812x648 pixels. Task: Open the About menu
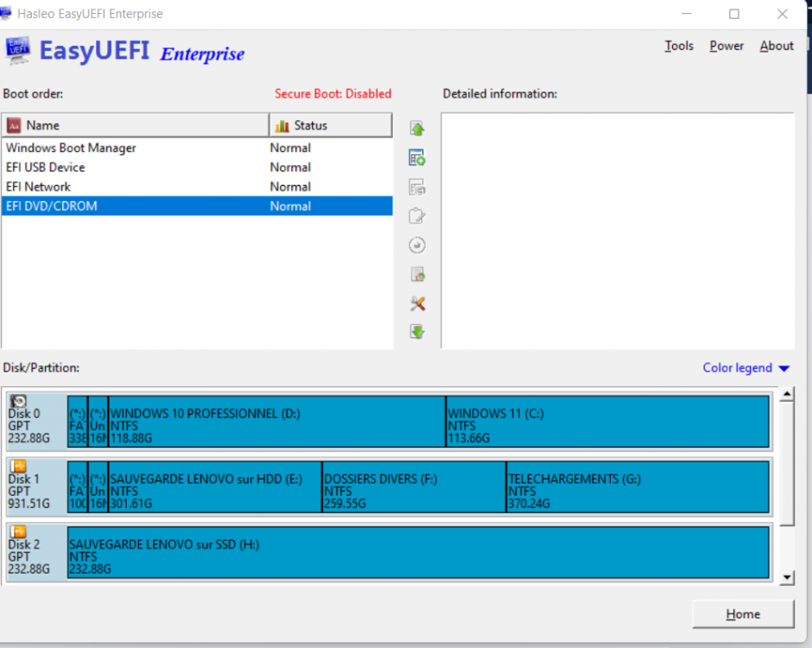[x=777, y=46]
